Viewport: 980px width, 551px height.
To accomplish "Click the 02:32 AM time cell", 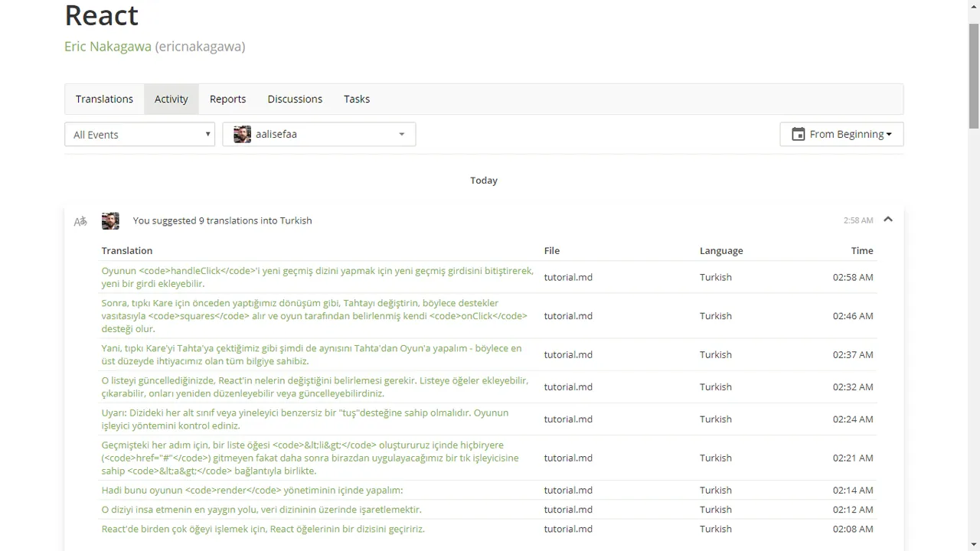I will click(853, 386).
